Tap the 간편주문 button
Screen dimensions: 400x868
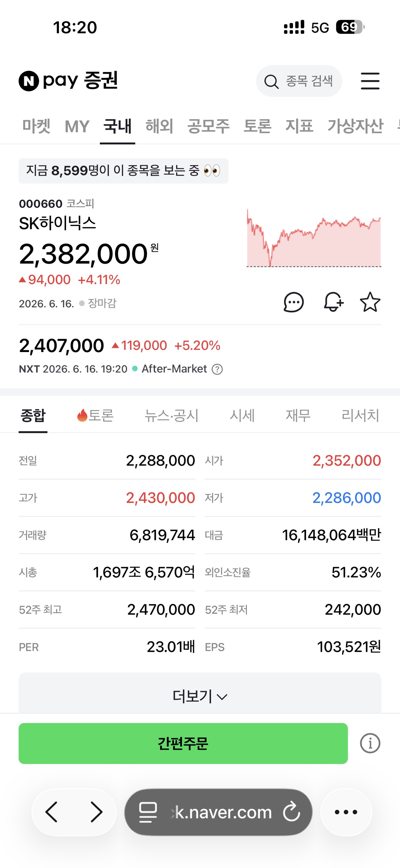[x=183, y=743]
